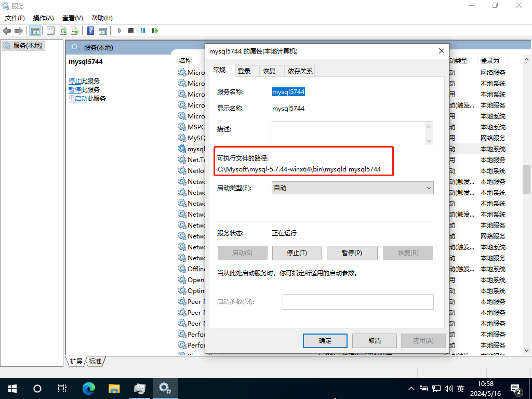This screenshot has width=532, height=399.
Task: Click the Pause Service toolbar icon
Action: [x=143, y=31]
